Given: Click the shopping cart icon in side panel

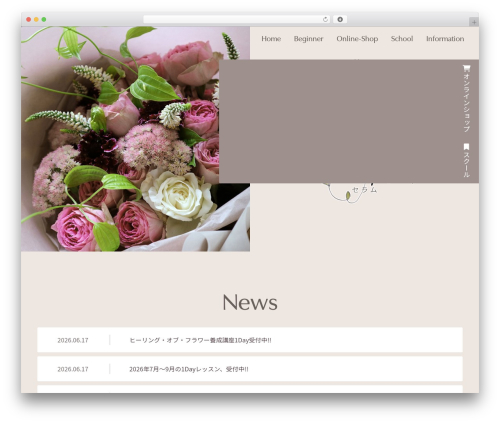Looking at the screenshot, I should 466,68.
